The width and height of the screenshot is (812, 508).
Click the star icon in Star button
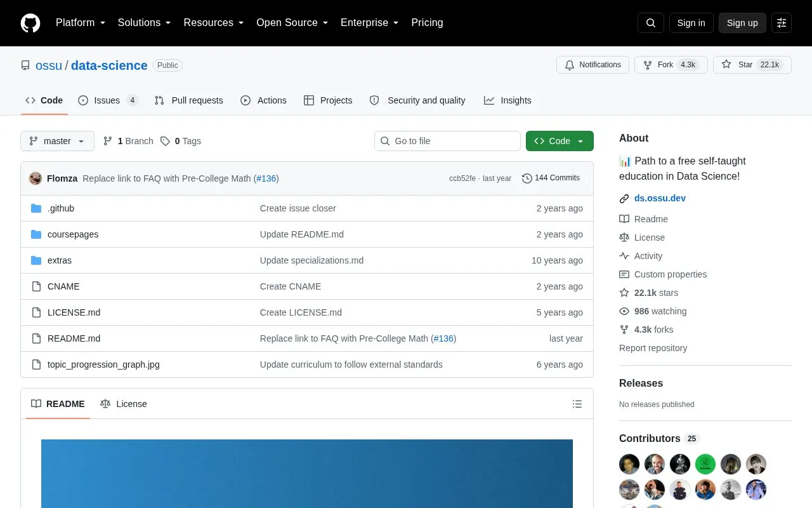tap(726, 65)
